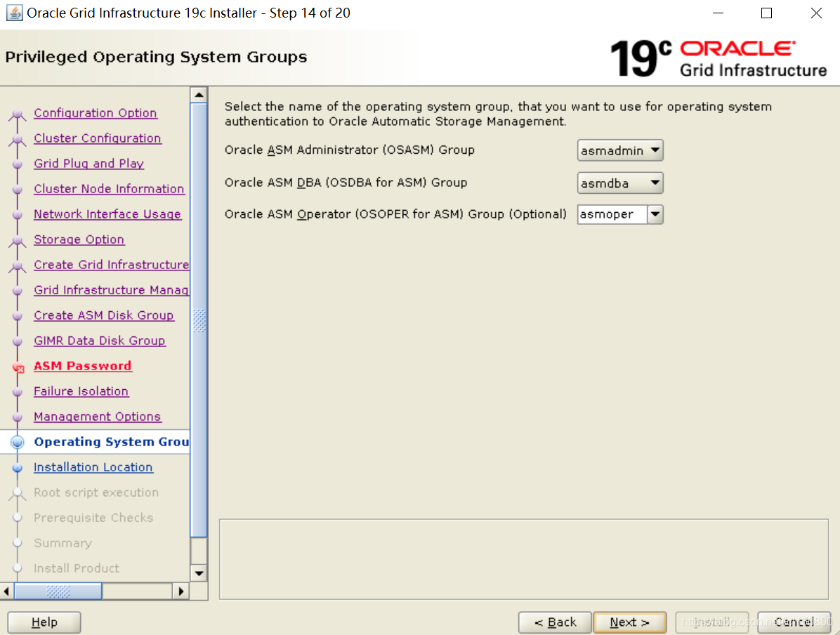
Task: Select the Operating System Groups step
Action: (112, 442)
